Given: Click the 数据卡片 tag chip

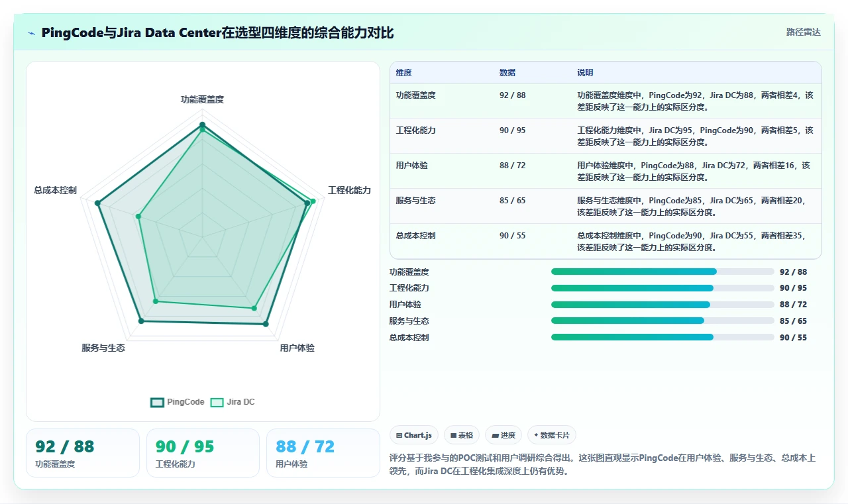Looking at the screenshot, I should (552, 435).
